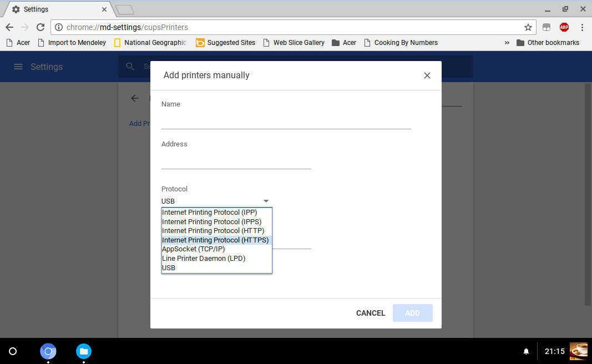Open the Other bookmarks folder
The width and height of the screenshot is (592, 364).
tap(548, 43)
